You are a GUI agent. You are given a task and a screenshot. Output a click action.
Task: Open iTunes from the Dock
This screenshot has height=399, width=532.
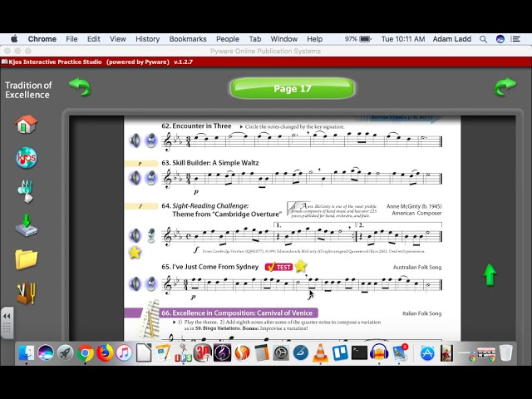[x=124, y=352]
